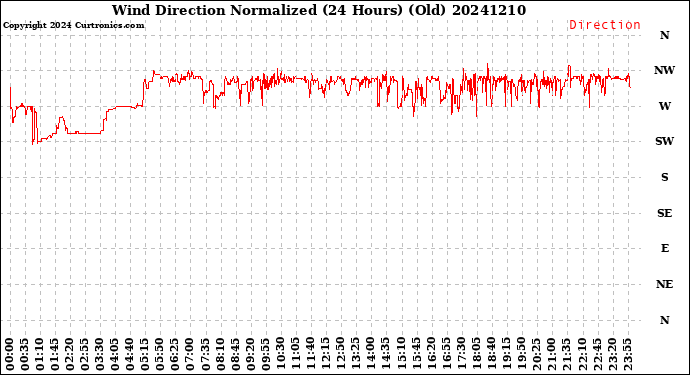Click the '02:55' time label
The height and width of the screenshot is (375, 690).
click(x=85, y=354)
